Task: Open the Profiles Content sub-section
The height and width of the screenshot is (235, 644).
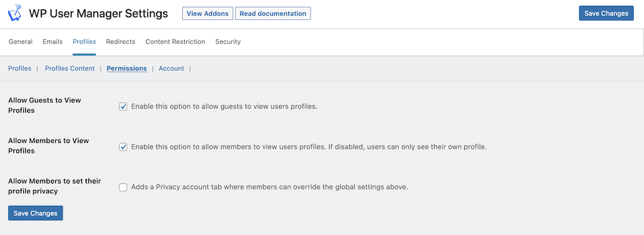Action: coord(70,68)
